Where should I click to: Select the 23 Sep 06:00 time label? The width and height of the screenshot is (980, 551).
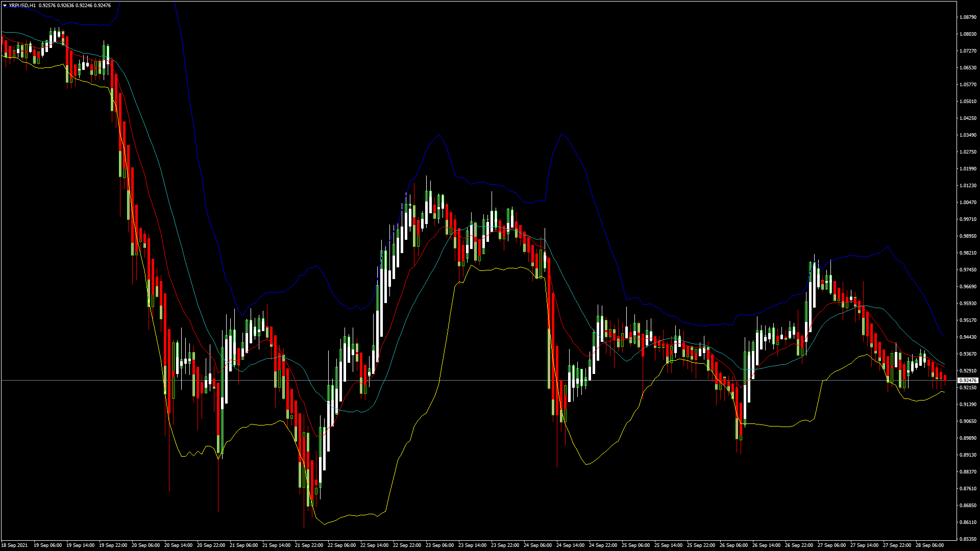tap(439, 545)
